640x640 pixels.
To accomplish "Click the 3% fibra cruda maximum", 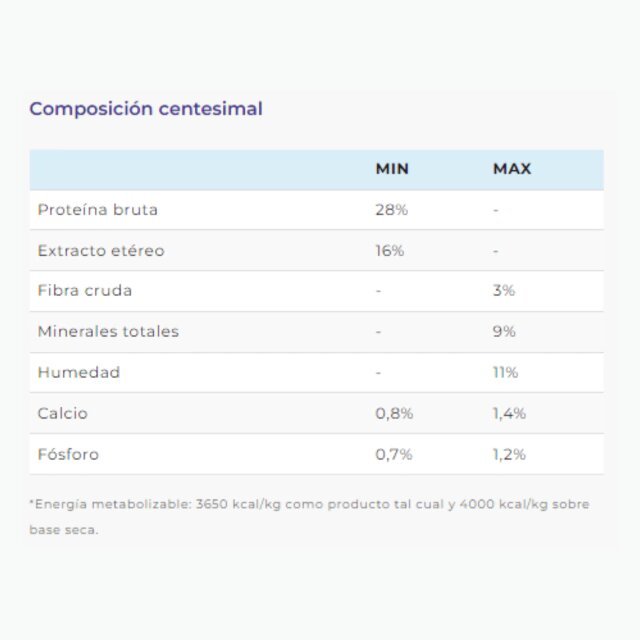I will point(504,291).
